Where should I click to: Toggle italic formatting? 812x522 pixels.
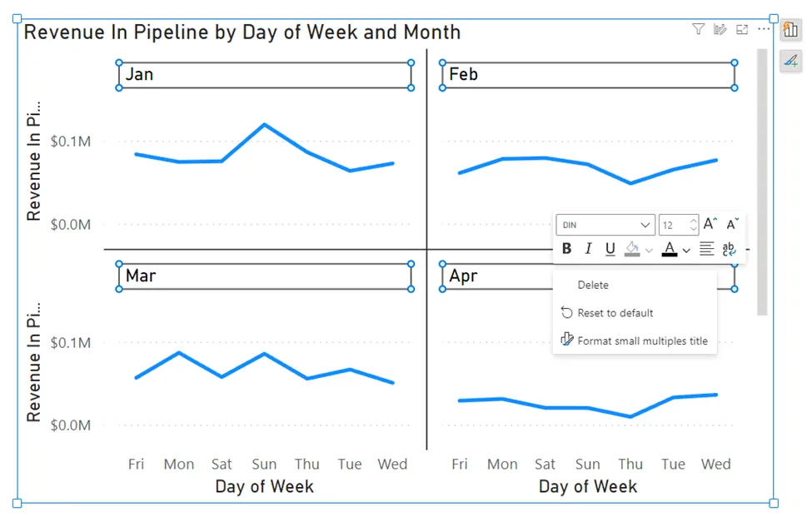click(x=588, y=249)
